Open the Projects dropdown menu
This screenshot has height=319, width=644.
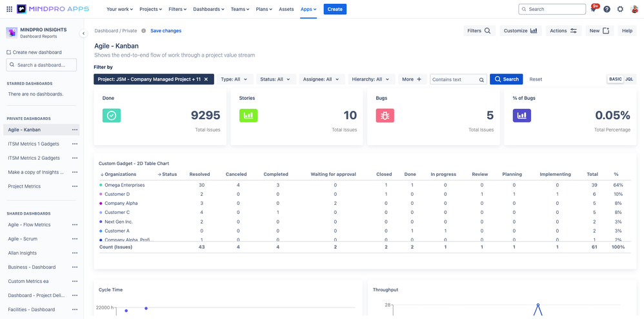click(x=150, y=9)
